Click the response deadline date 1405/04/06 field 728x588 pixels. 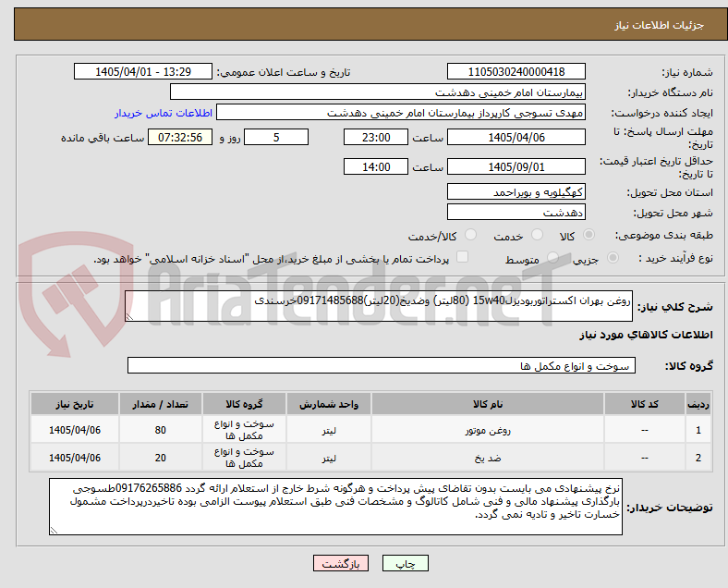[x=516, y=137]
